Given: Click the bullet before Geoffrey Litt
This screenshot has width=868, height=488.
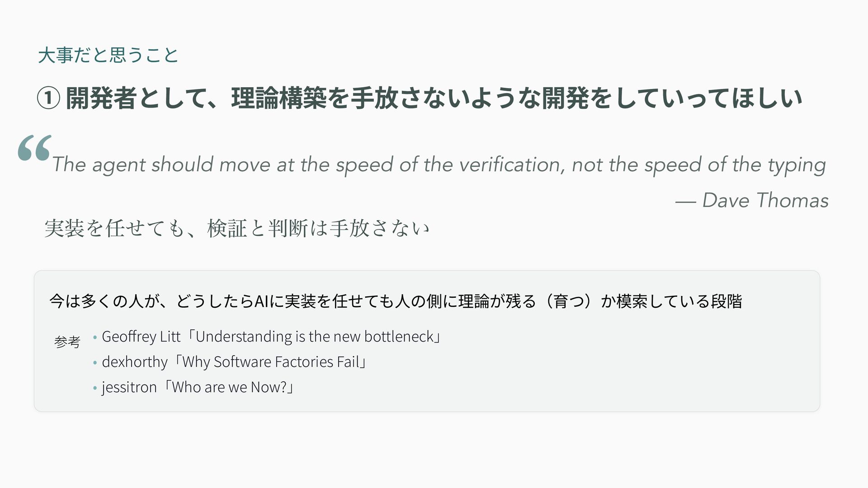Looking at the screenshot, I should click(x=94, y=338).
